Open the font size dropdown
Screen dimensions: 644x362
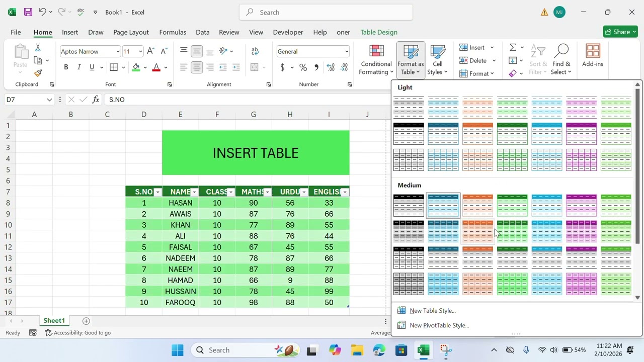(x=140, y=51)
